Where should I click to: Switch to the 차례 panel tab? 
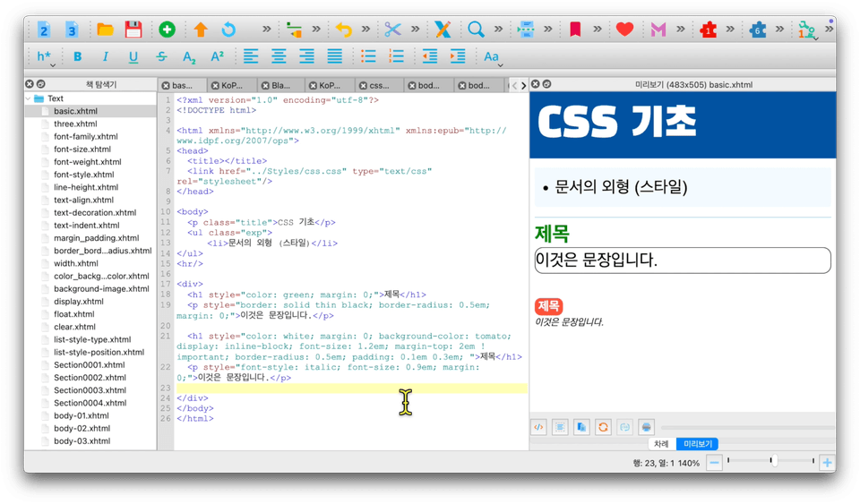point(661,444)
